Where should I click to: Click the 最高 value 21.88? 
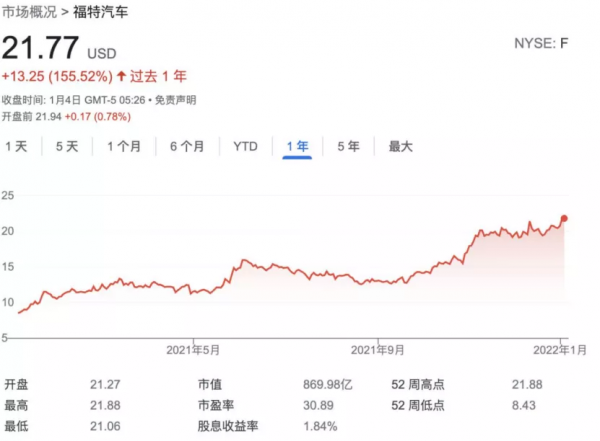(x=105, y=405)
